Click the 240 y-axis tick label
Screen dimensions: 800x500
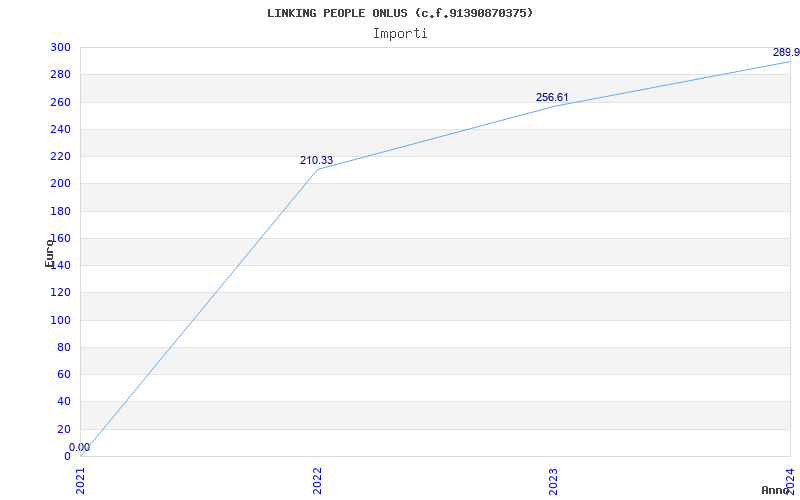tap(60, 129)
